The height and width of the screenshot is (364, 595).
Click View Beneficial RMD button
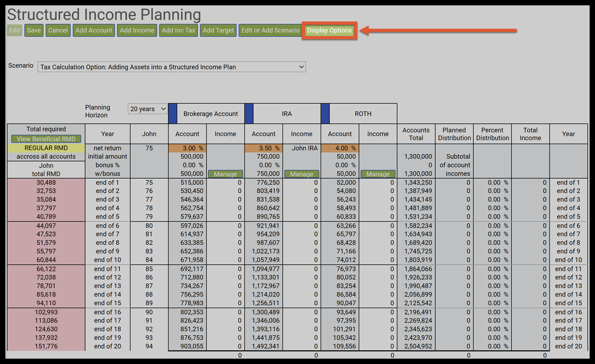(46, 139)
